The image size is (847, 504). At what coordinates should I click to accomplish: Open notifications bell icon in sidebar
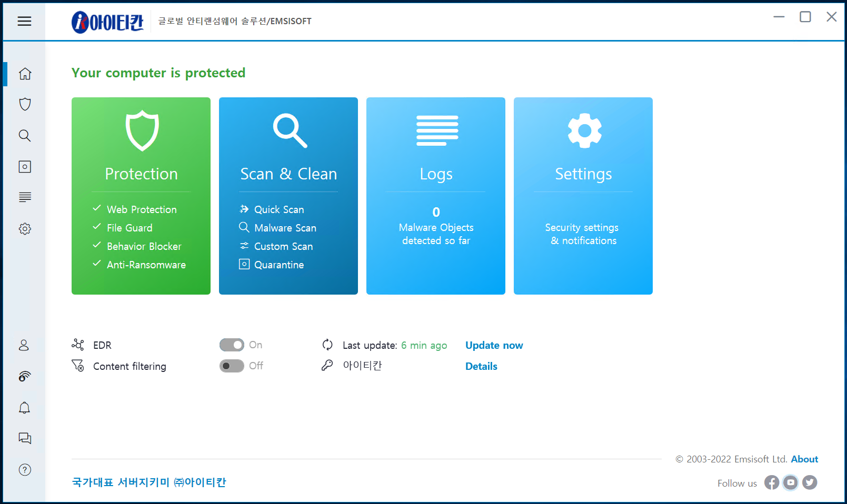[24, 408]
